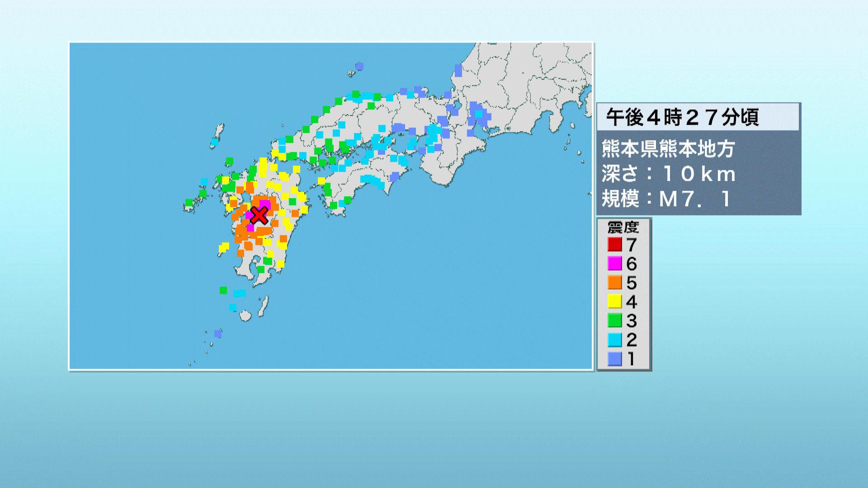Click legend number 4
This screenshot has height=488, width=868.
[632, 302]
